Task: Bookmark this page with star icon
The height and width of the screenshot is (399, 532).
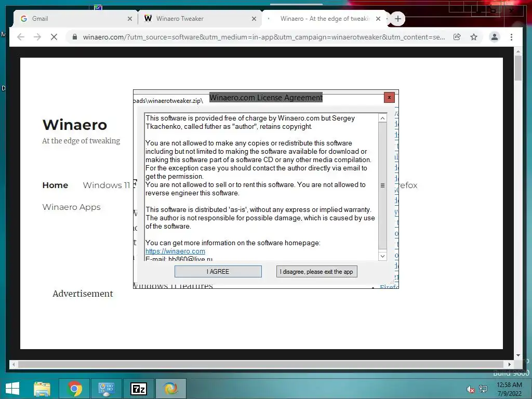Action: click(474, 37)
